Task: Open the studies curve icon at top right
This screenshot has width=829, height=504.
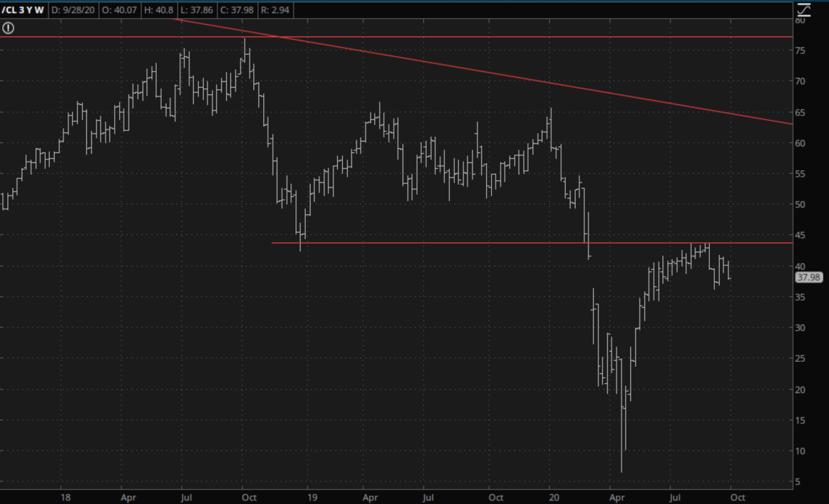Action: [x=803, y=10]
